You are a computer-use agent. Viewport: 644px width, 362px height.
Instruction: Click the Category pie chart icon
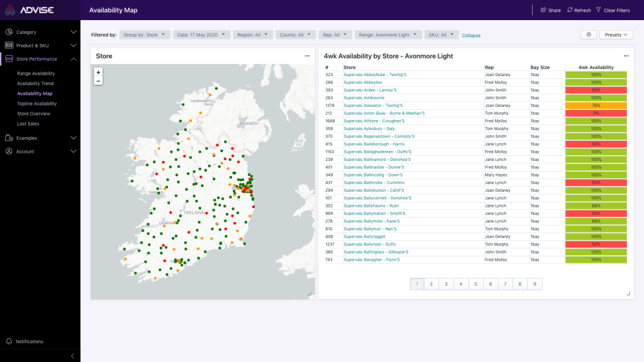click(9, 32)
